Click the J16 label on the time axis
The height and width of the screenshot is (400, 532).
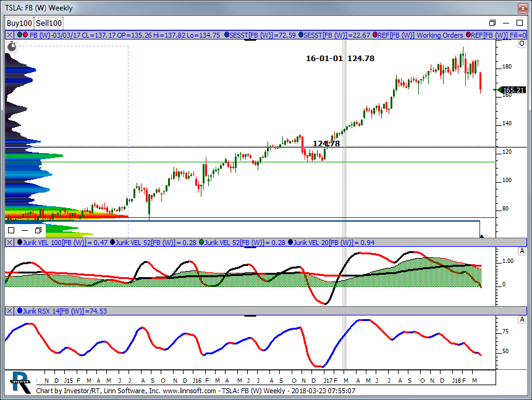[197, 381]
